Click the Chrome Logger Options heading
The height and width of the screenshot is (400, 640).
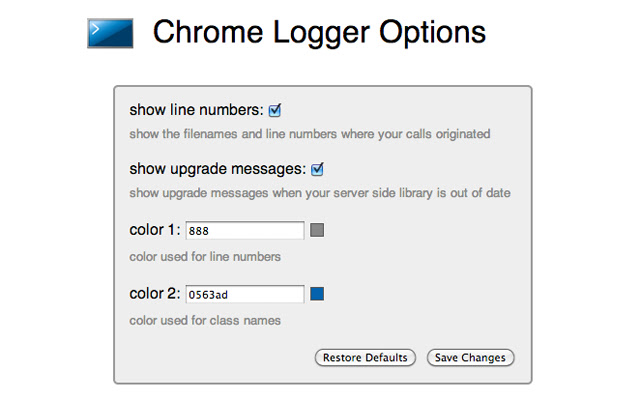click(319, 33)
